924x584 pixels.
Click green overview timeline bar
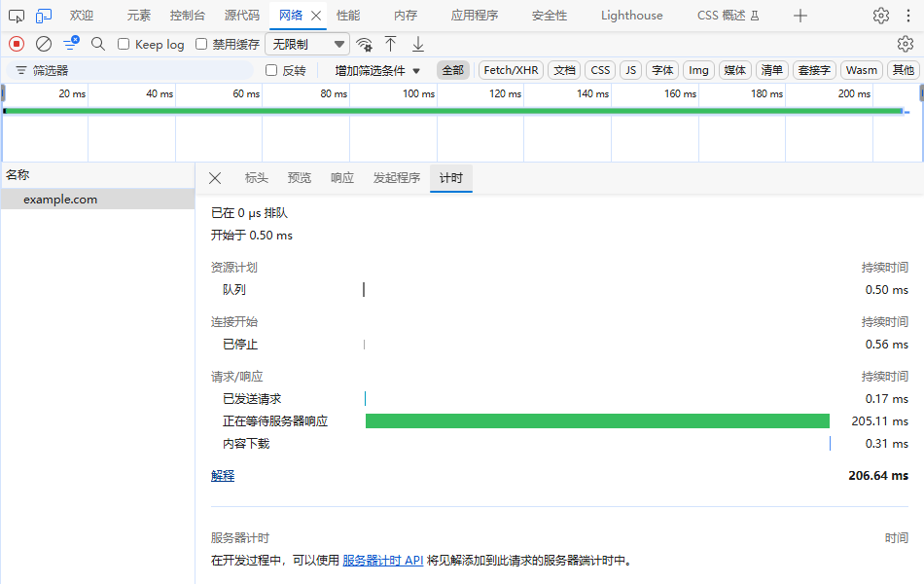pyautogui.click(x=454, y=111)
